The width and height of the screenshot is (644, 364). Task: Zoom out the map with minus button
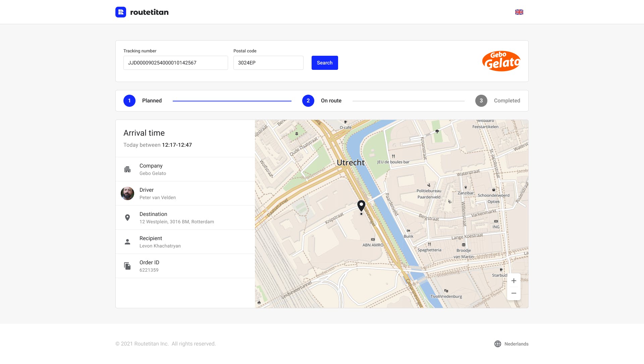(x=514, y=293)
